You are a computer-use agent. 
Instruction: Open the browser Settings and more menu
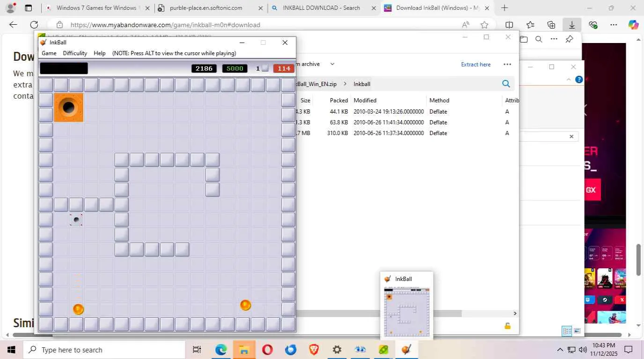614,25
